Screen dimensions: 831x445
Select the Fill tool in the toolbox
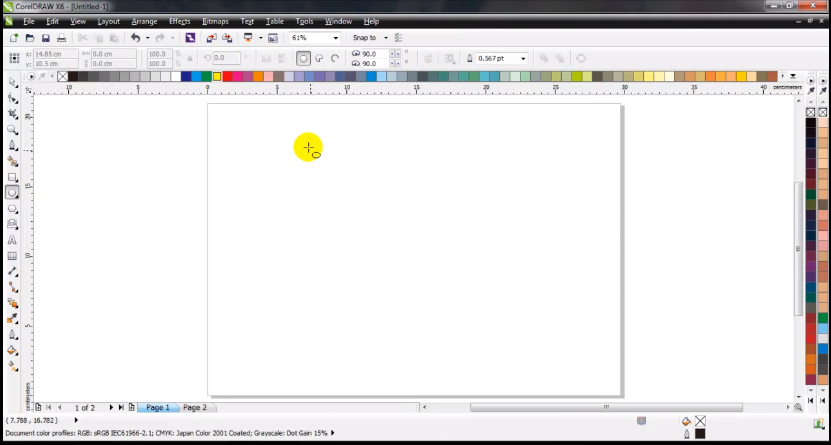point(13,350)
